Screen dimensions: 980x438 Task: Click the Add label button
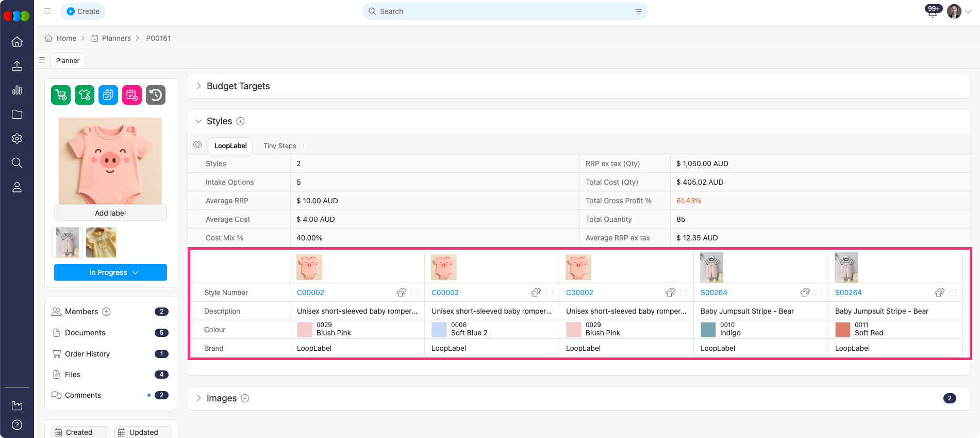(110, 213)
